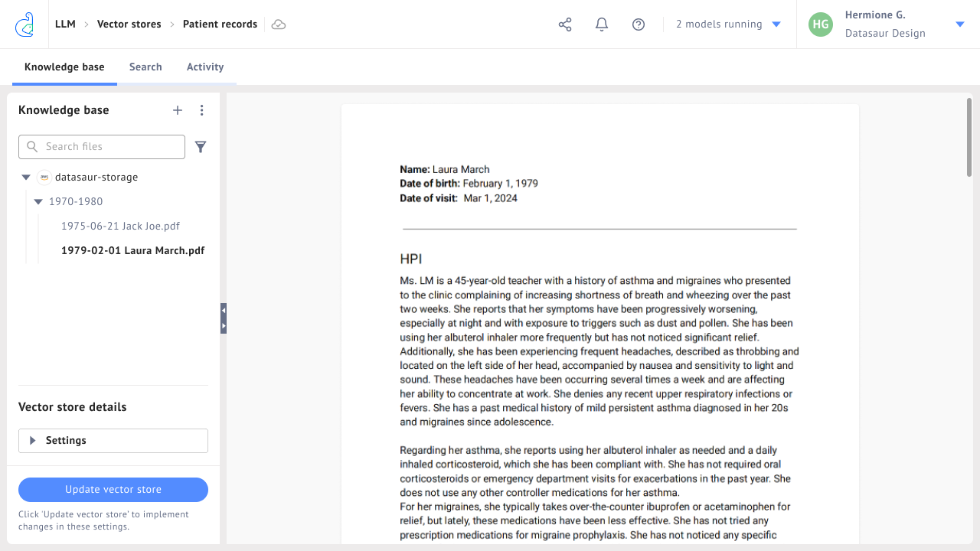The height and width of the screenshot is (551, 980).
Task: Click the Datasaur Design workspace name
Action: [885, 34]
